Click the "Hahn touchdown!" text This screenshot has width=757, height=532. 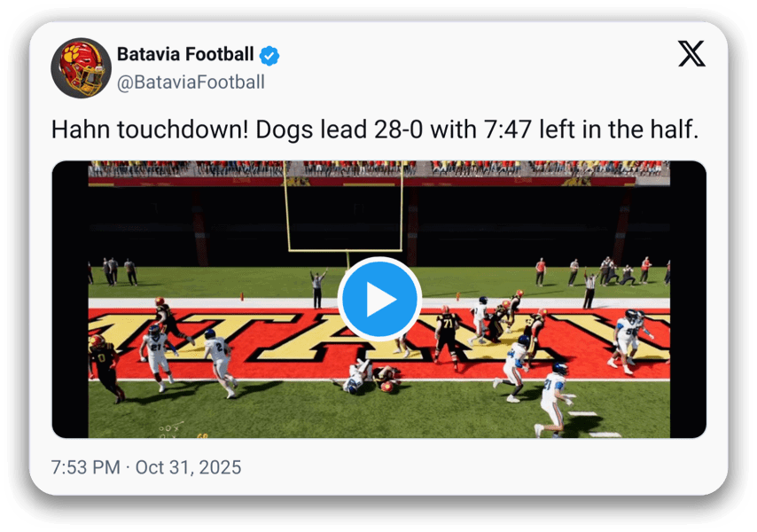pos(151,129)
